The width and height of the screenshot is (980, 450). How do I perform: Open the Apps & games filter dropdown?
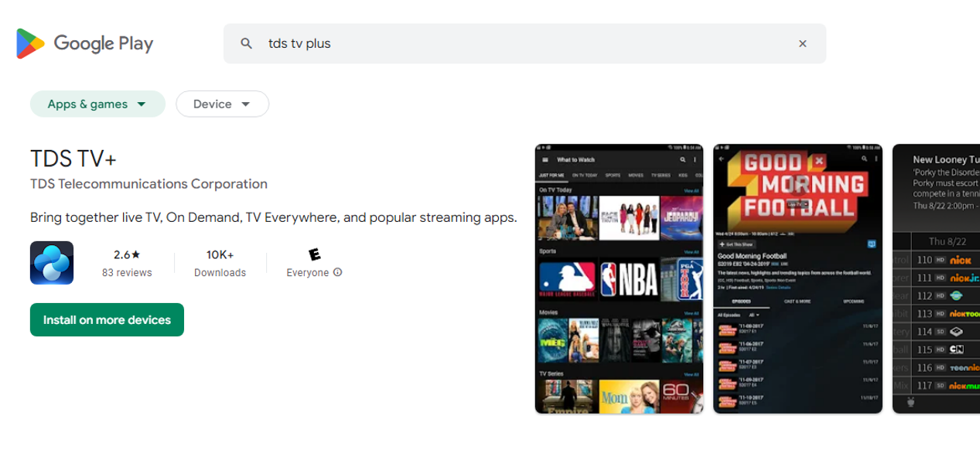point(97,104)
